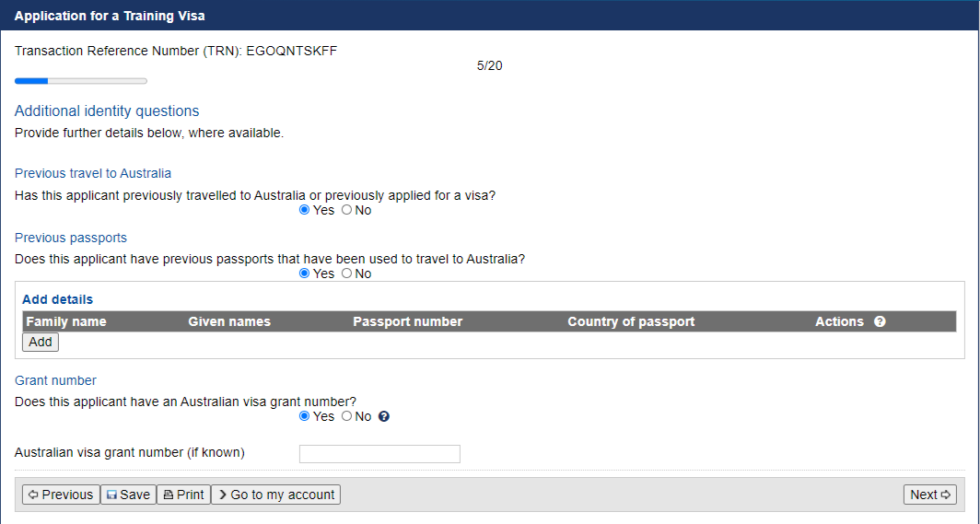Viewport: 980px width, 524px height.
Task: Choose Yes for previous passports question
Action: [304, 274]
